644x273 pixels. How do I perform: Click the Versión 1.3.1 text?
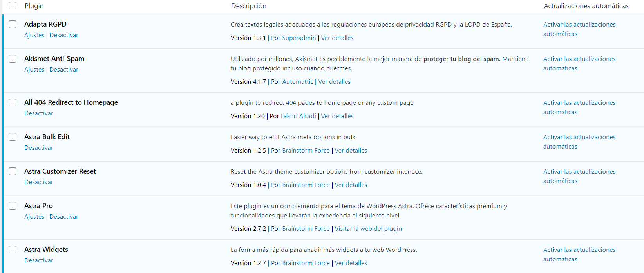tap(248, 38)
